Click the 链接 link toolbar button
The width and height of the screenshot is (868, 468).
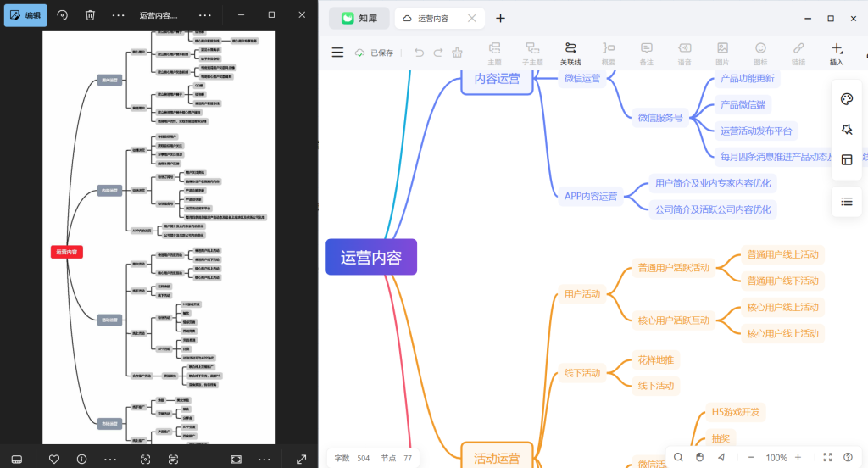click(x=798, y=53)
